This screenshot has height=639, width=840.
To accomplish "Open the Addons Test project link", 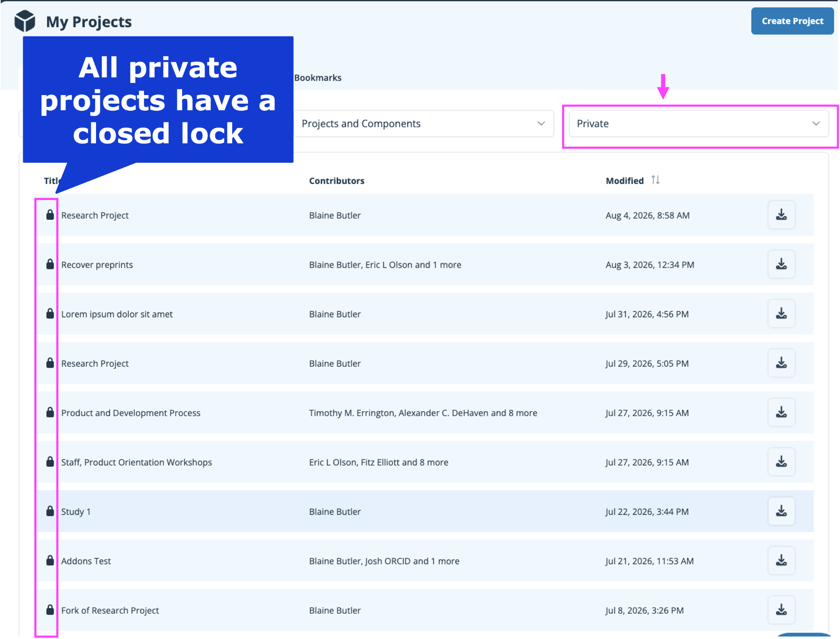I will [x=86, y=561].
